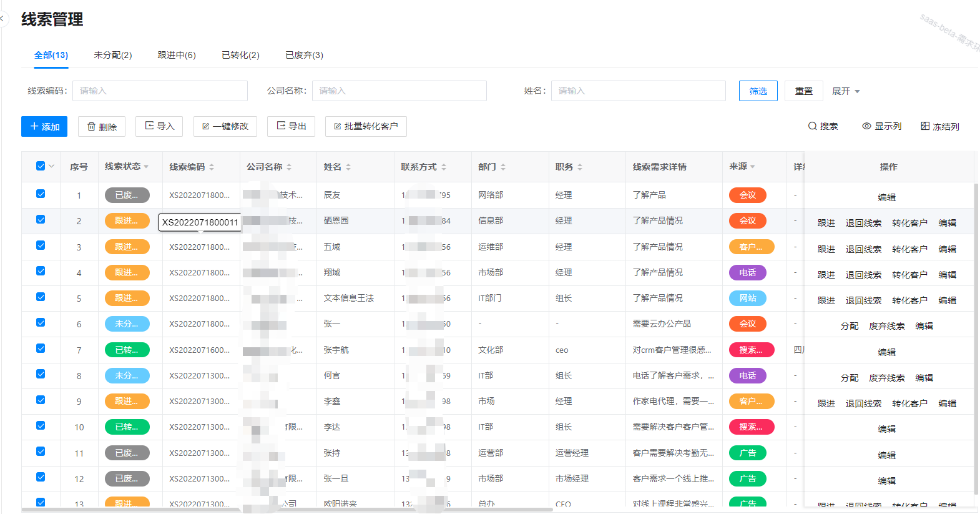
Task: Click the import icon beside 导入
Action: (149, 126)
